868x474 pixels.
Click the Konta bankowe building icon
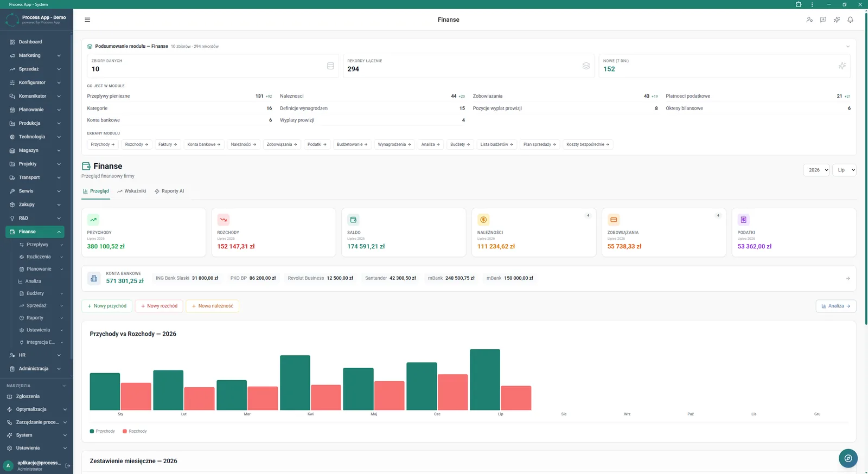tap(94, 278)
